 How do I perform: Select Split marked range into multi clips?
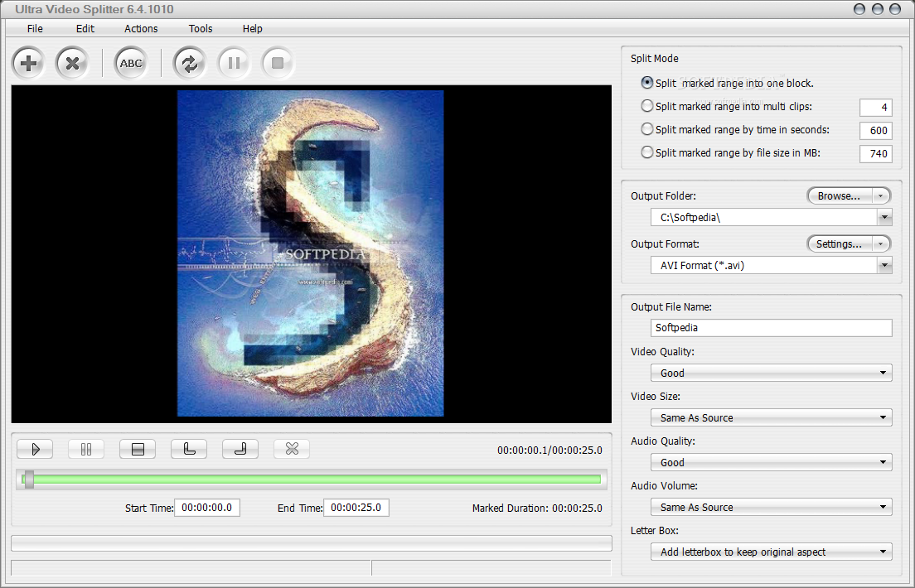click(x=646, y=106)
